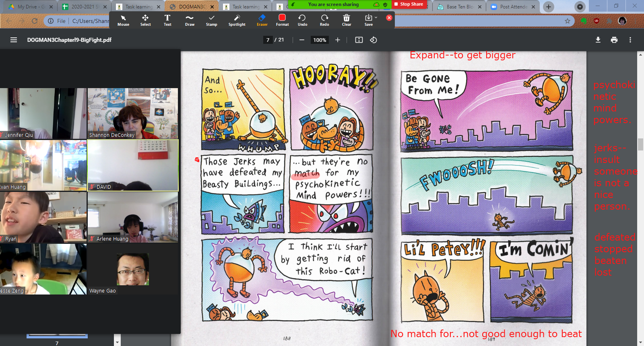Redo the annotation
644x346 pixels.
324,20
